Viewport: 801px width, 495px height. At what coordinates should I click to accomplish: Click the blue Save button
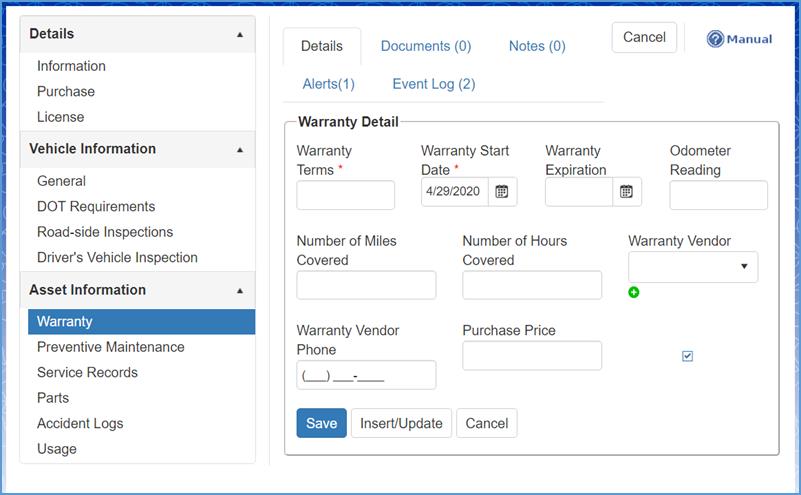click(321, 423)
